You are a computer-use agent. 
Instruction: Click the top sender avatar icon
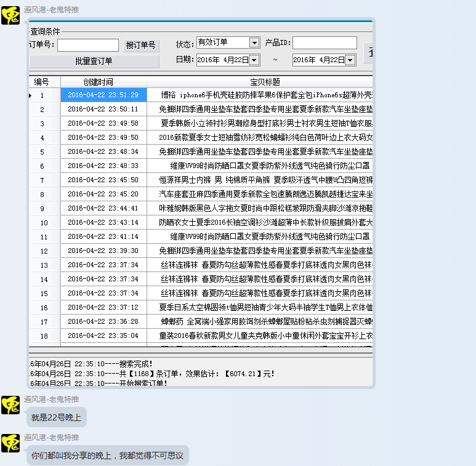pyautogui.click(x=10, y=15)
